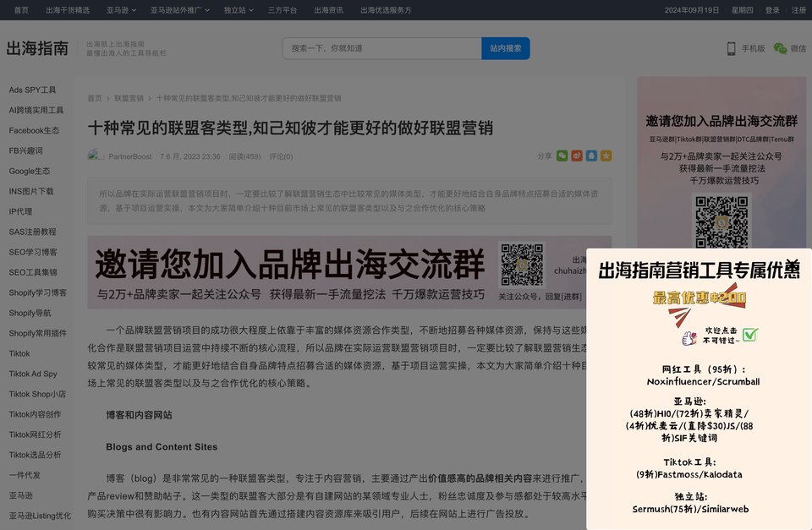Open SEO学习博客 sidebar category

(x=33, y=252)
